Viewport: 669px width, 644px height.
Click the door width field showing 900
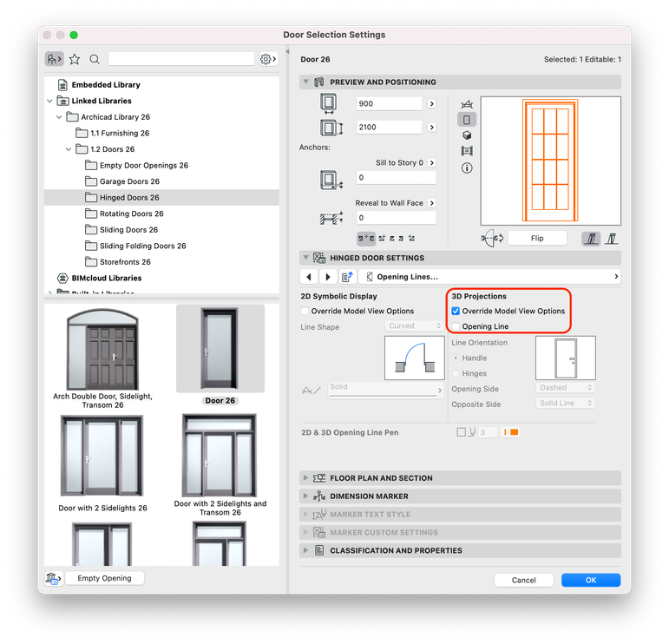389,103
